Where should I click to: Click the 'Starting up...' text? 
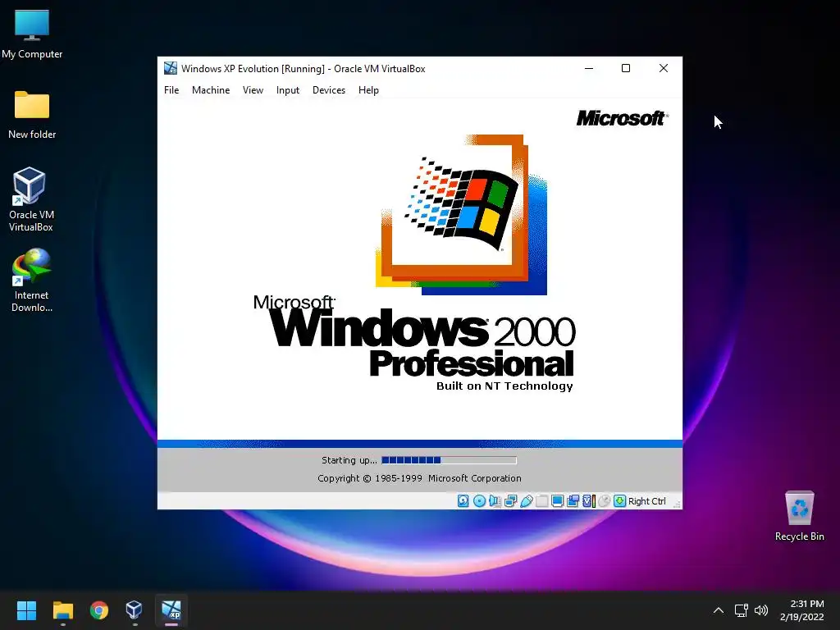[x=349, y=460]
